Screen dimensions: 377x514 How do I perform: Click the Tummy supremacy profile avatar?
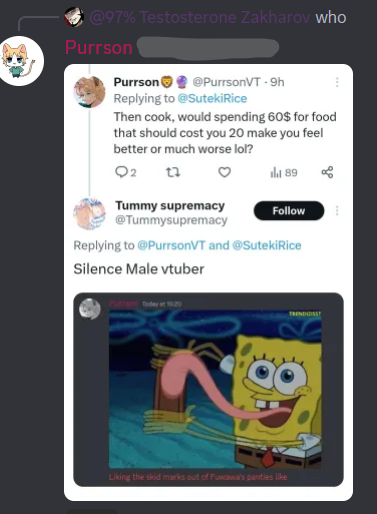click(89, 214)
